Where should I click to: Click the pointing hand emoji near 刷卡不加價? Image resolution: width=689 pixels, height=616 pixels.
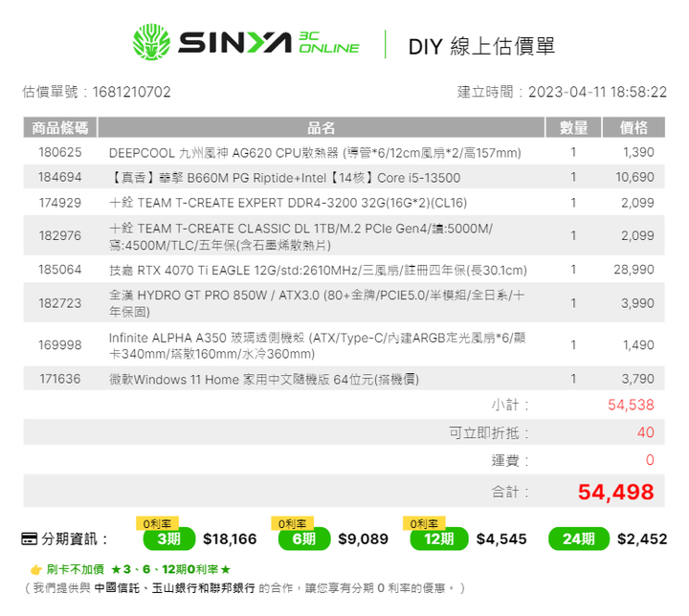point(36,570)
